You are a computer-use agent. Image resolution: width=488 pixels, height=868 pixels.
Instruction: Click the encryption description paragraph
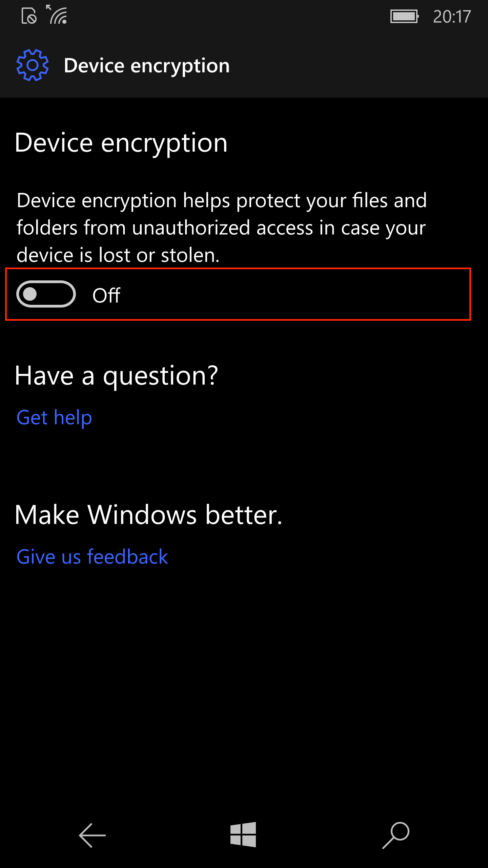pos(222,228)
